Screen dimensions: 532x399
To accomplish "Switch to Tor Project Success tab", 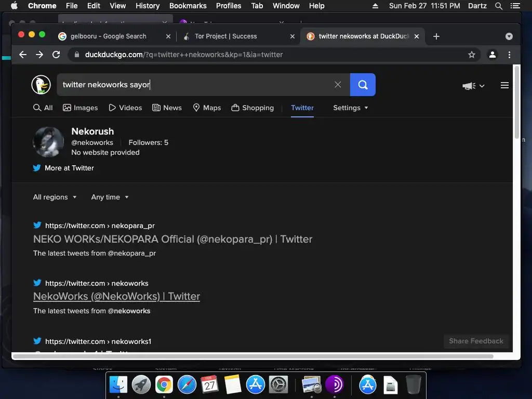I will tap(225, 36).
